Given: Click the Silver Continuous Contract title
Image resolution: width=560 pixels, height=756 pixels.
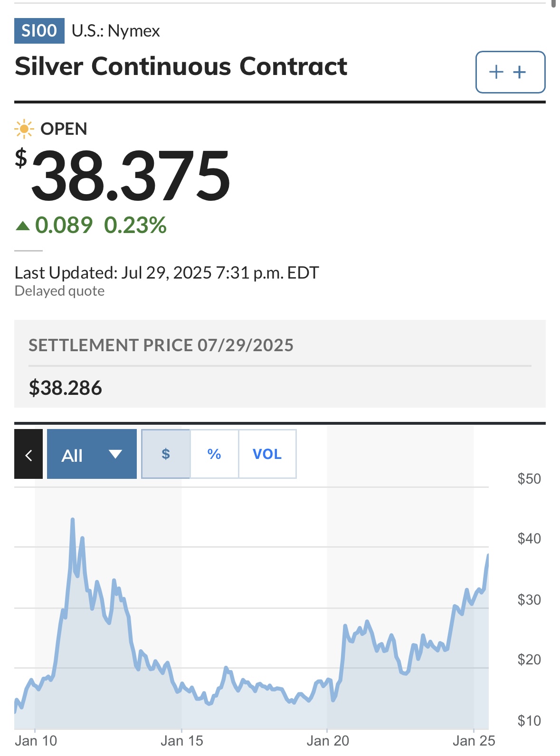Looking at the screenshot, I should (x=181, y=66).
